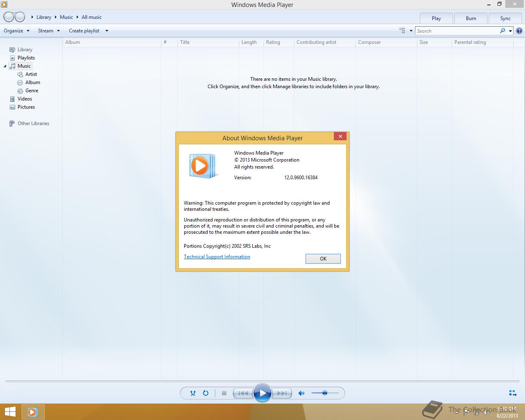
Task: Click the Next track button
Action: pyautogui.click(x=282, y=393)
